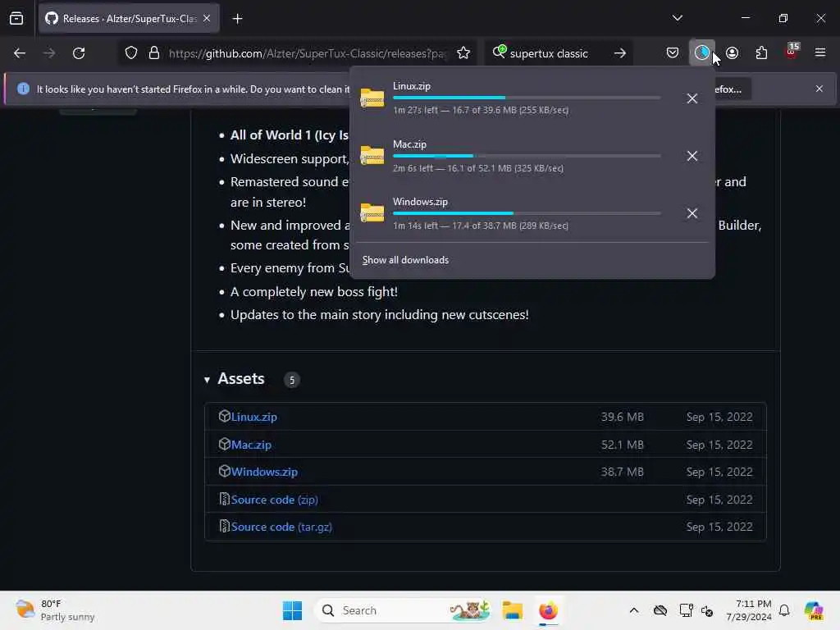840x630 pixels.
Task: Open the Extensions puzzle icon
Action: pyautogui.click(x=761, y=53)
